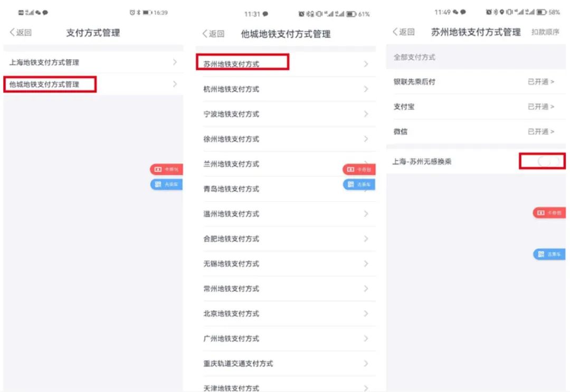
Task: Expand 杭州地铁支付方式 via its arrow
Action: (366, 89)
